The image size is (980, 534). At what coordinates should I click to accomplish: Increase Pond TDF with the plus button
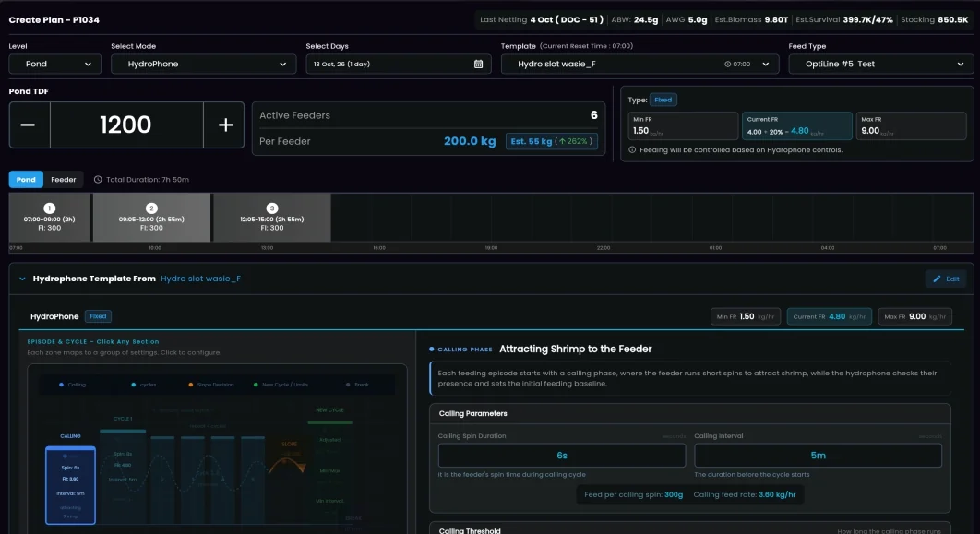point(223,125)
